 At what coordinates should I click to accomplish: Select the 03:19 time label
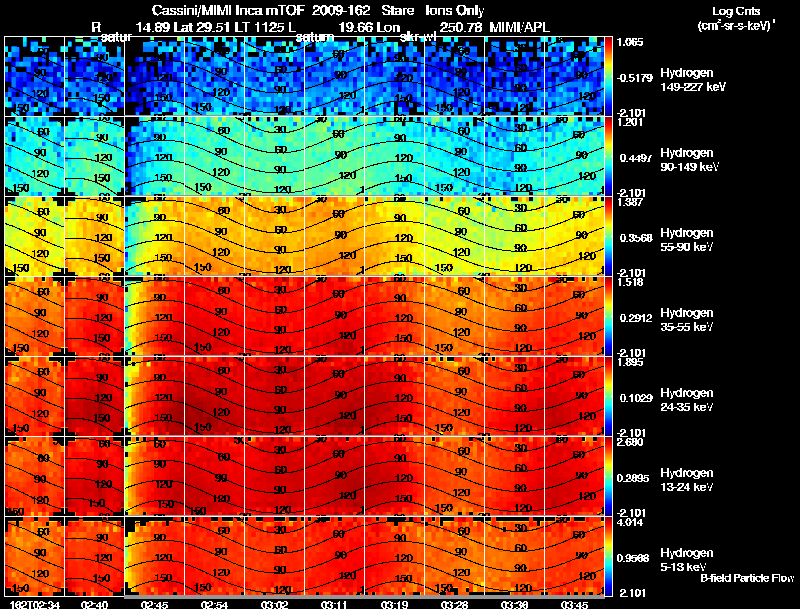[x=394, y=605]
